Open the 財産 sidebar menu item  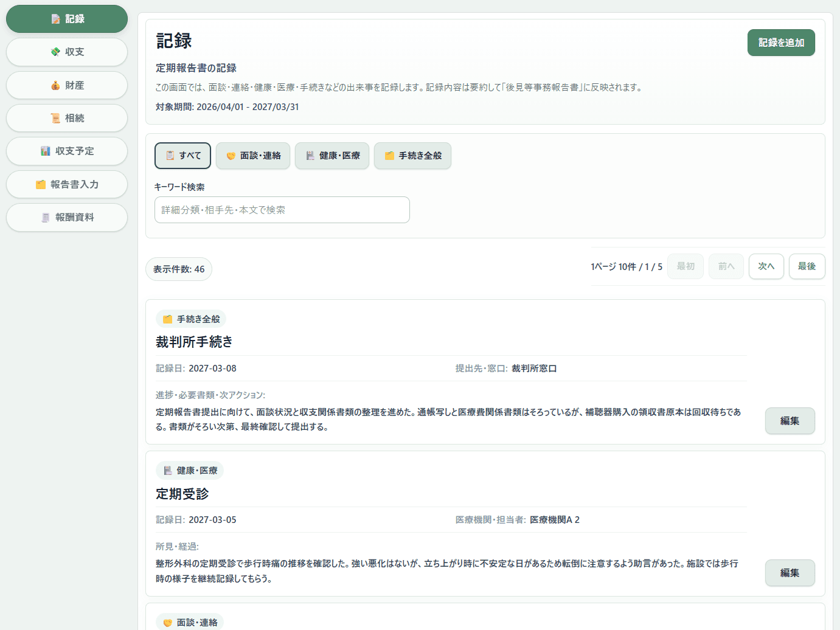pyautogui.click(x=67, y=85)
